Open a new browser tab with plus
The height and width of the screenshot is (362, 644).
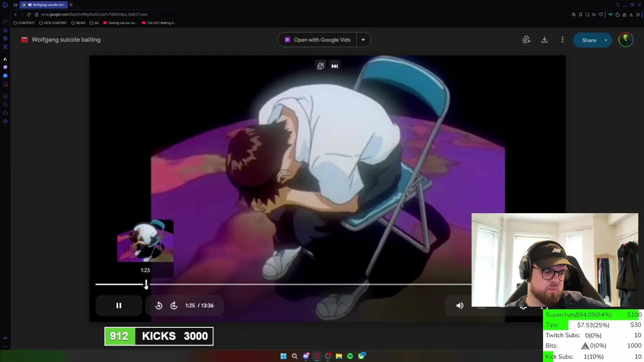coord(70,5)
